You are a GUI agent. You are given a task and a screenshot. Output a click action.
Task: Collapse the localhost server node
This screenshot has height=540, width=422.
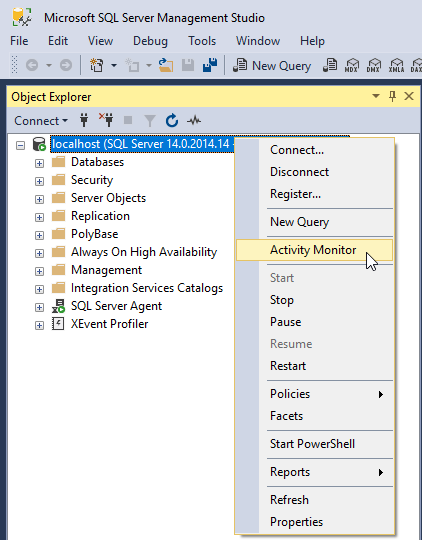(21, 145)
